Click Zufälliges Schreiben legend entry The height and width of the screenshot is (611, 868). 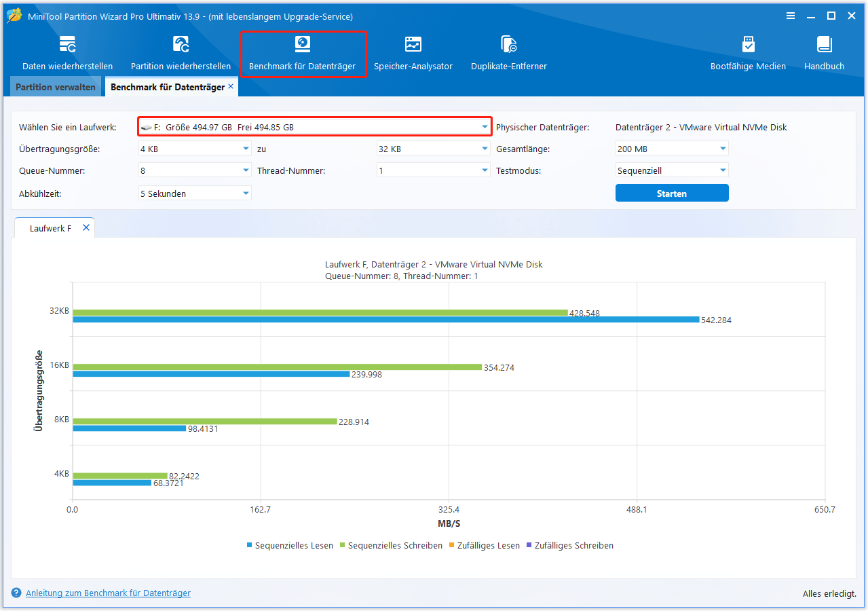(x=569, y=545)
